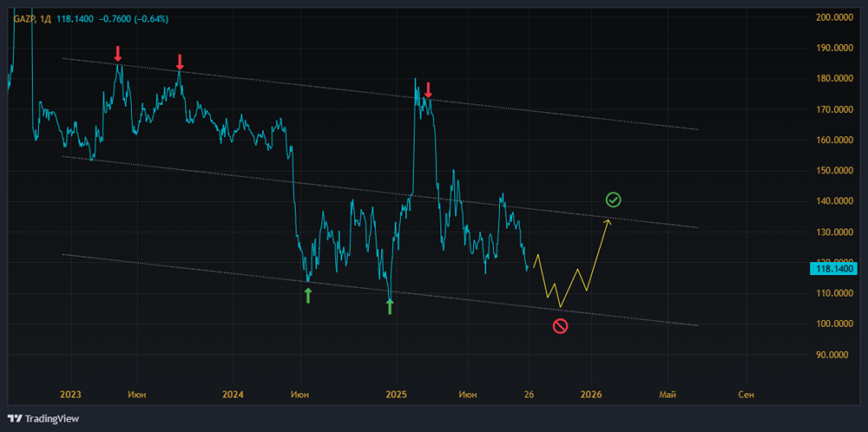Select the red prohibition sign icon
The width and height of the screenshot is (868, 432).
point(560,326)
